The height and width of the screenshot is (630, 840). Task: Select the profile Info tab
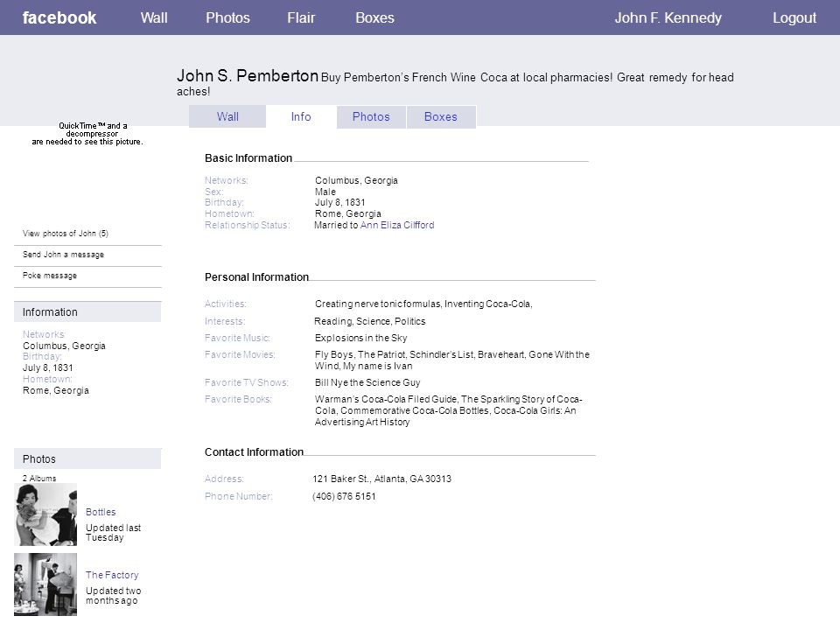pyautogui.click(x=301, y=116)
